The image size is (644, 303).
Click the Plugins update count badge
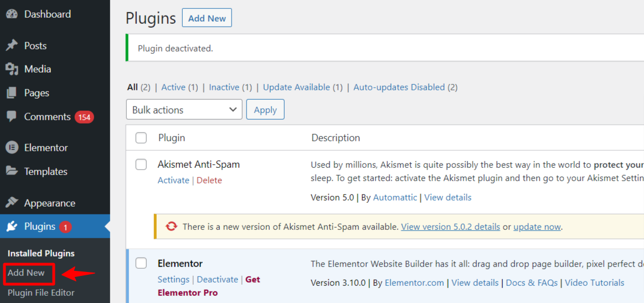(x=66, y=227)
